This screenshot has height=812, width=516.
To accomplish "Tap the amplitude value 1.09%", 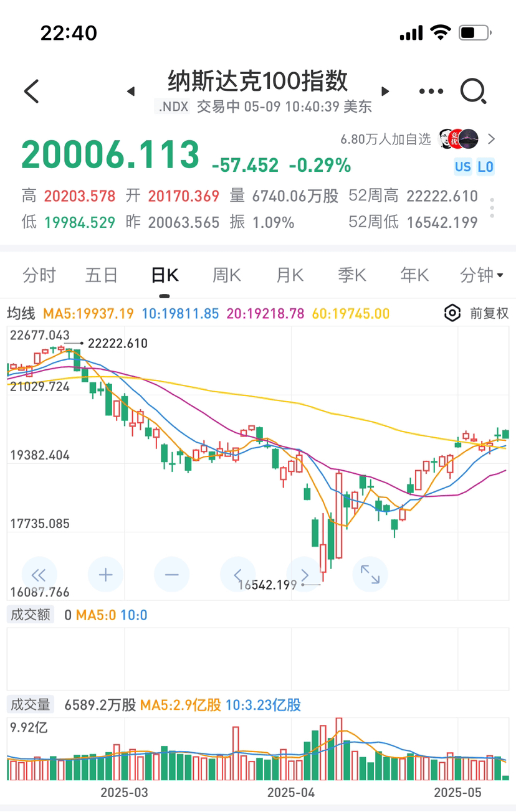I will [273, 222].
